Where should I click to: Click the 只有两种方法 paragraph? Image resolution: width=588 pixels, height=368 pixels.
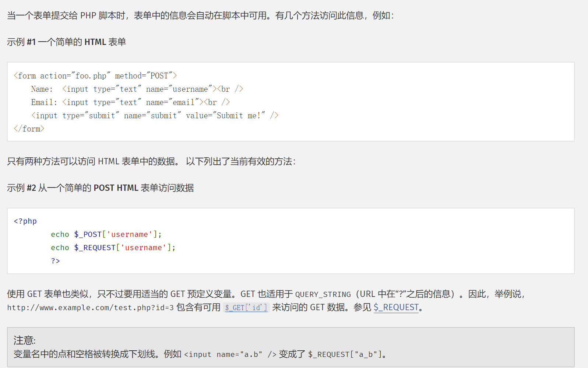point(151,161)
